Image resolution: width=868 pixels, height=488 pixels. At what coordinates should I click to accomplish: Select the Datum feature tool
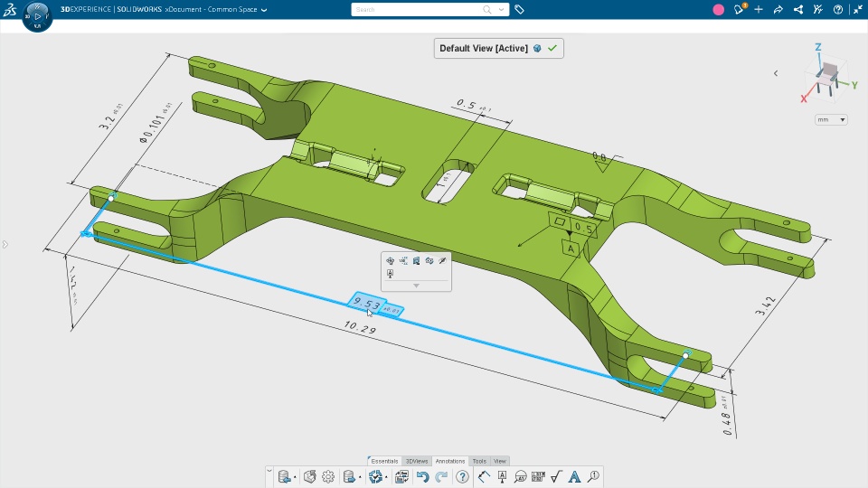502,477
